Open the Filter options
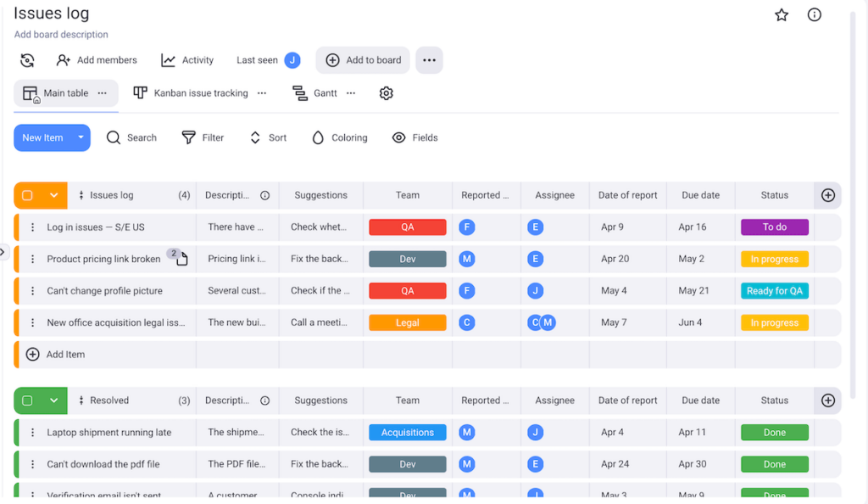This screenshot has height=504, width=868. coord(203,137)
